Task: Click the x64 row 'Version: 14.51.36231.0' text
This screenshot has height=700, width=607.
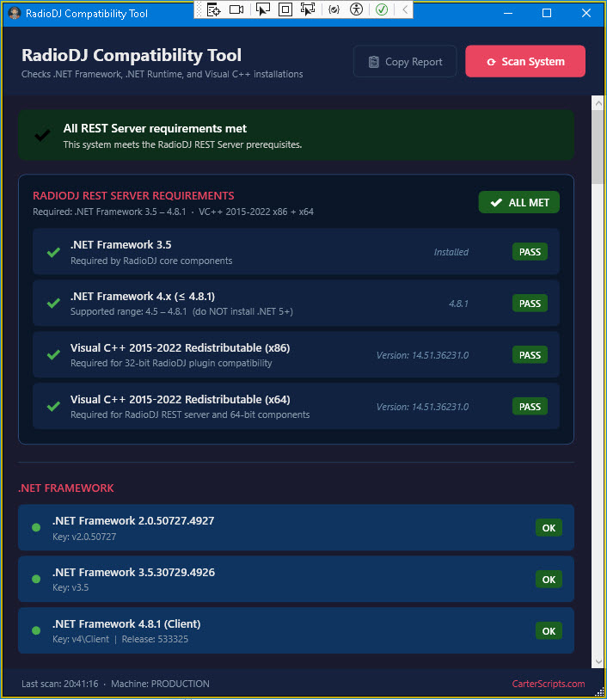Action: coord(422,407)
